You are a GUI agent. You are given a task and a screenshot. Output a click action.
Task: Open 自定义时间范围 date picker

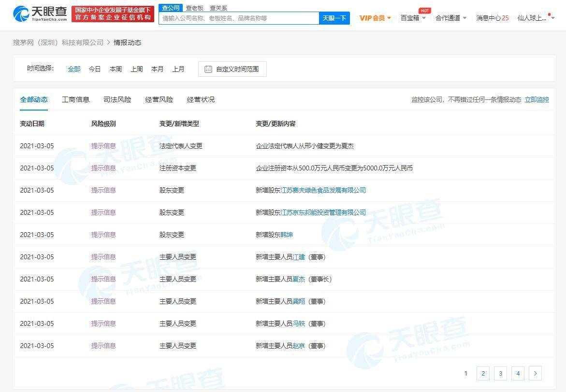coord(232,69)
